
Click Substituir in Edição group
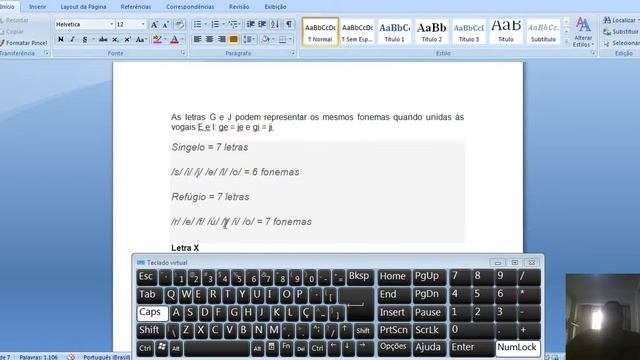[621, 31]
